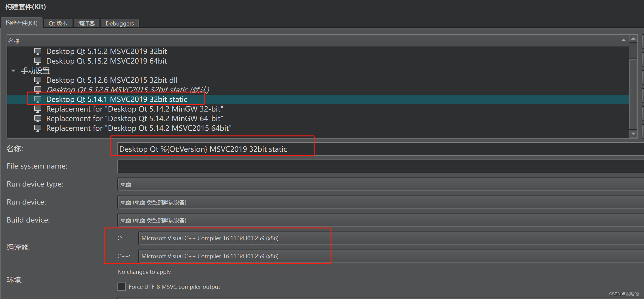The height and width of the screenshot is (299, 644).
Task: Select default kit Qt 5.12.6 MSVC2015 32bit static
Action: [128, 90]
